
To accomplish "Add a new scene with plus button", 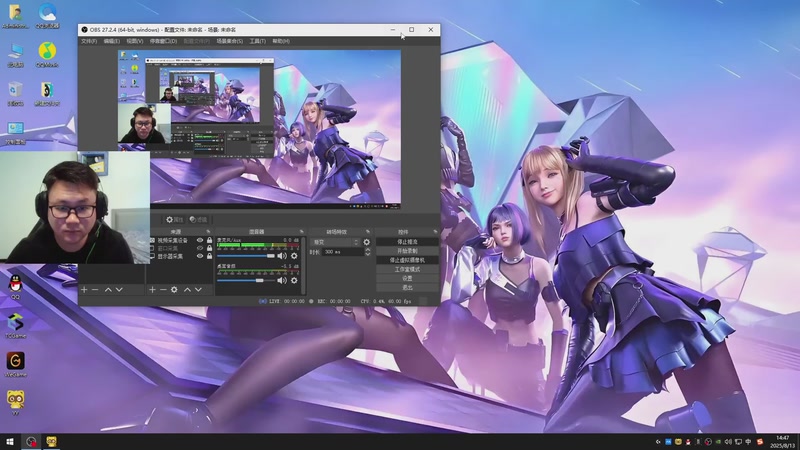I will click(84, 289).
